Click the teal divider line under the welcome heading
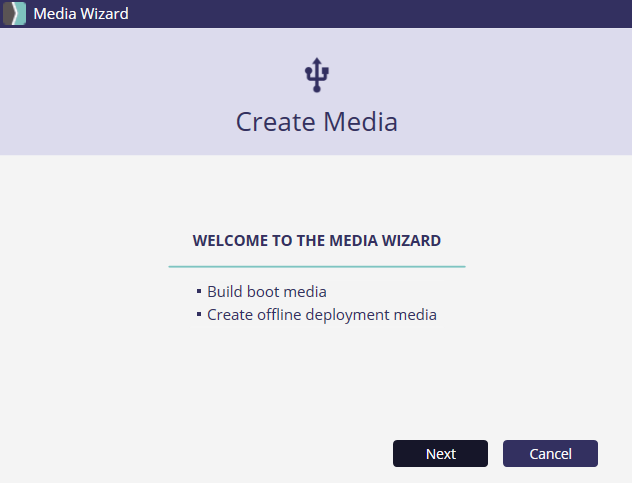This screenshot has height=483, width=632. tap(316, 267)
